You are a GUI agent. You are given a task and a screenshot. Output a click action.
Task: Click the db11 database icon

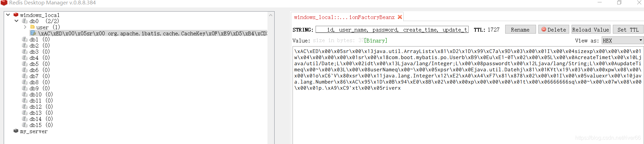coord(24,101)
